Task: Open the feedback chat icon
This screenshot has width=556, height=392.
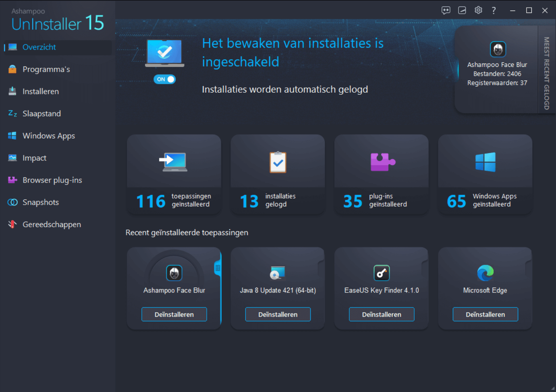Action: click(446, 10)
